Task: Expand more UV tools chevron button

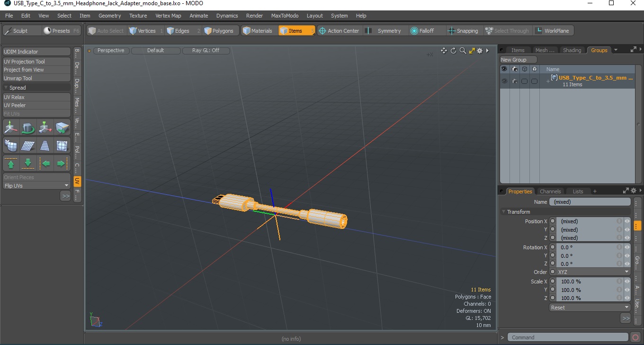Action: (x=65, y=196)
